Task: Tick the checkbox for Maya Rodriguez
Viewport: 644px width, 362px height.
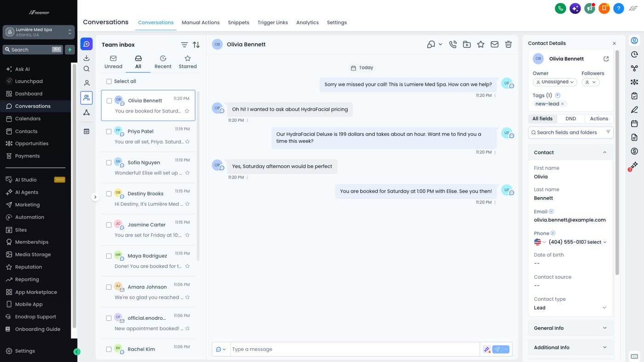Action: (109, 256)
